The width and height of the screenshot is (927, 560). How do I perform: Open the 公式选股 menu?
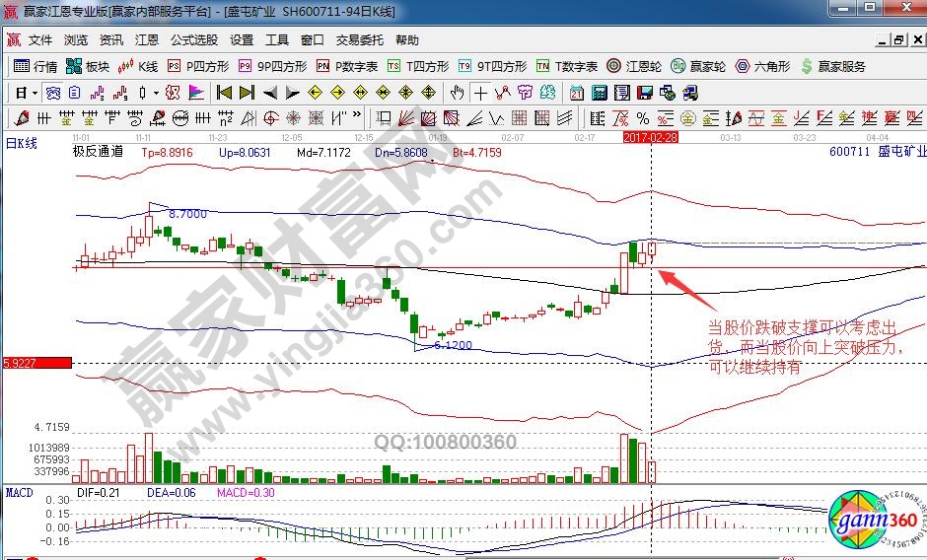click(194, 40)
